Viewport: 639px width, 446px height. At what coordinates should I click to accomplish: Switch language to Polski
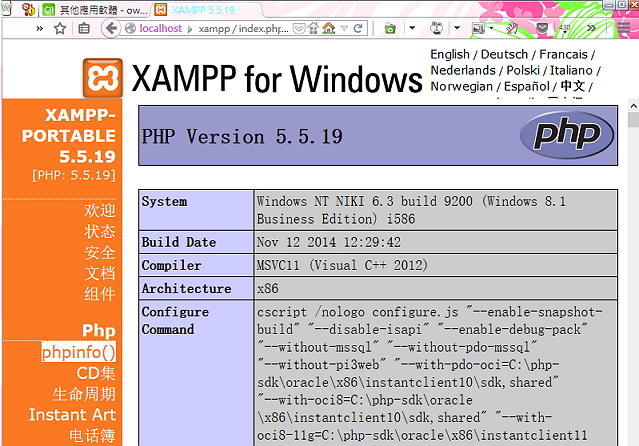tap(523, 70)
